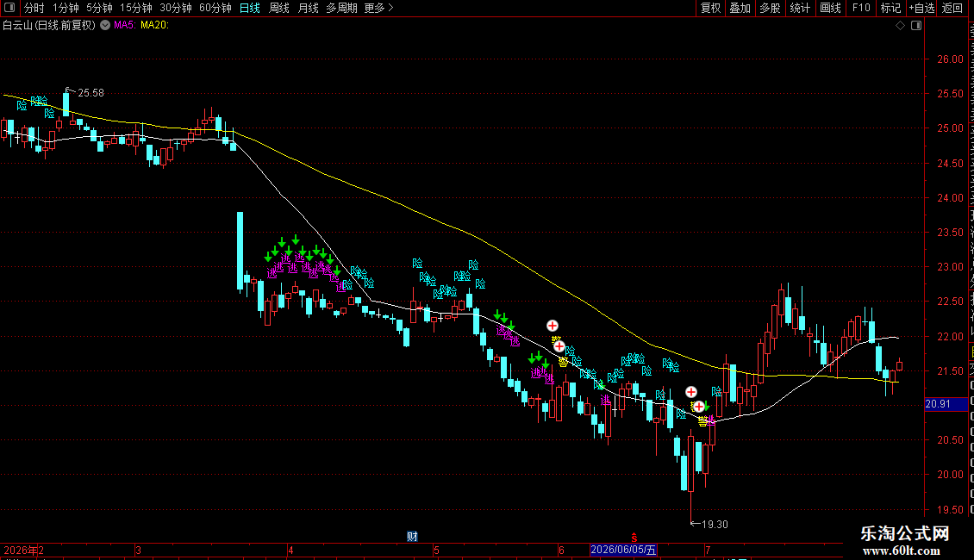This screenshot has height=560, width=974.
Task: Switch to 月线 monthly chart
Action: [308, 8]
